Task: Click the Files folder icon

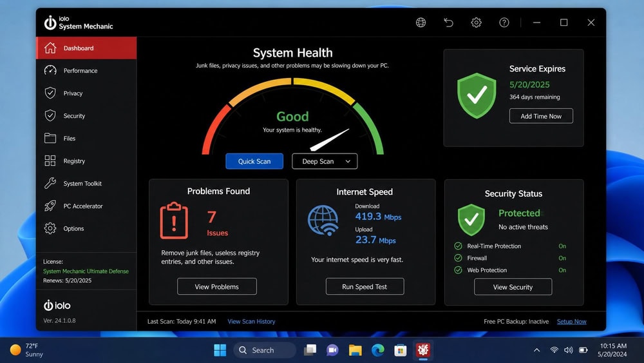Action: [50, 138]
